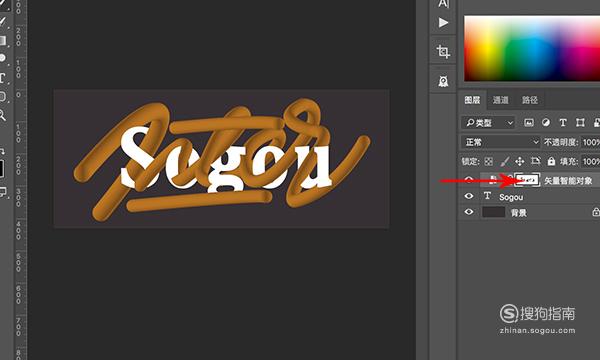Swap foreground and background colors
The width and height of the screenshot is (600, 360).
pos(2,151)
